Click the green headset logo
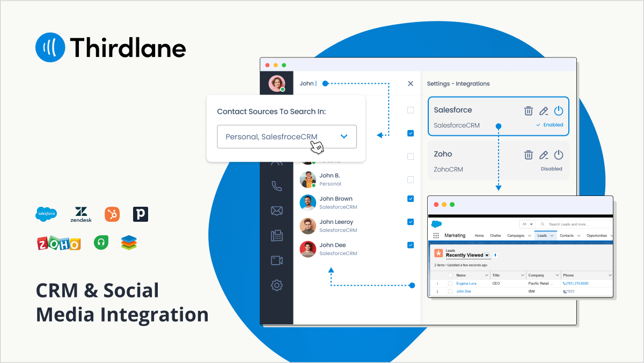 tap(101, 243)
